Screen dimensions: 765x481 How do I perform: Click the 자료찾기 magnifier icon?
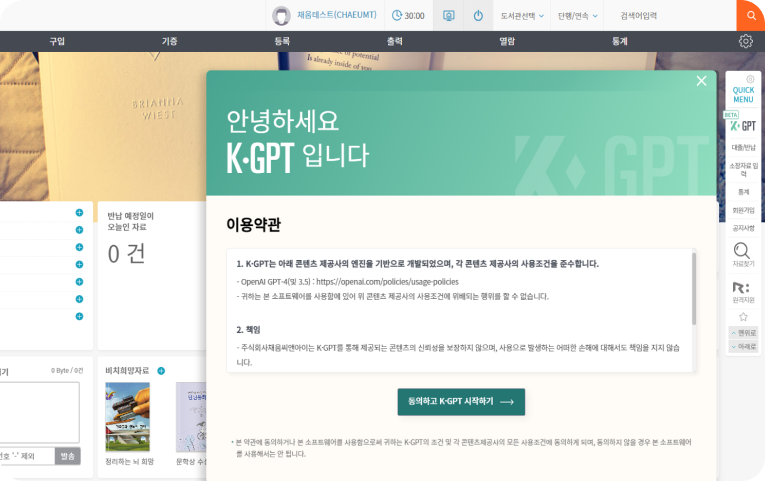(x=742, y=250)
